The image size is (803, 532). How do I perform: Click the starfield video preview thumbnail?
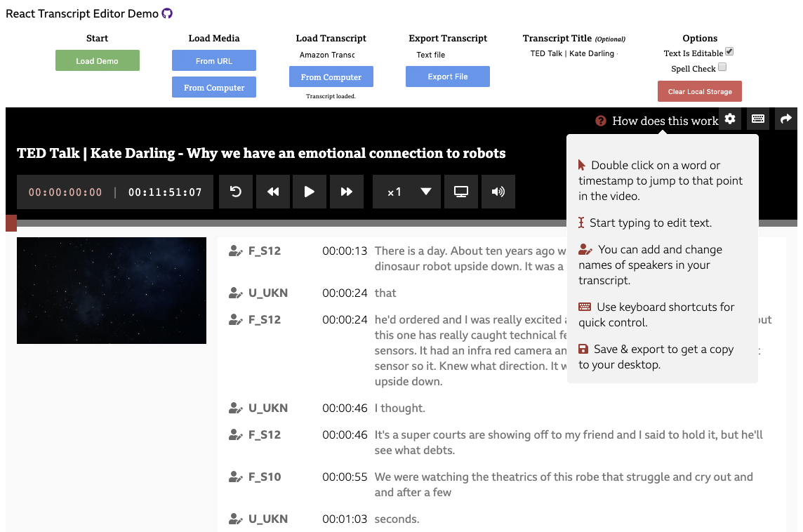tap(112, 291)
